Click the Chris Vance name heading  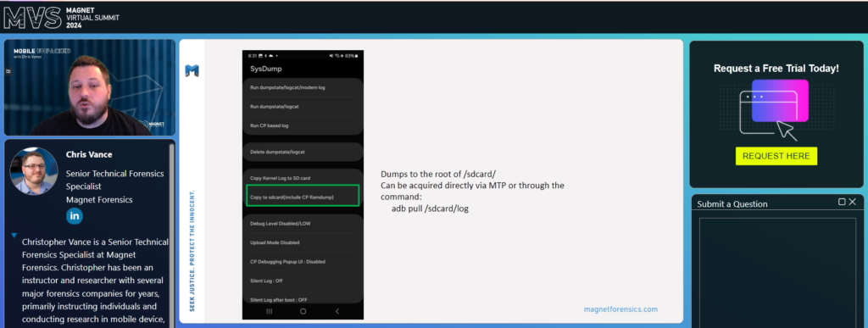click(x=89, y=154)
